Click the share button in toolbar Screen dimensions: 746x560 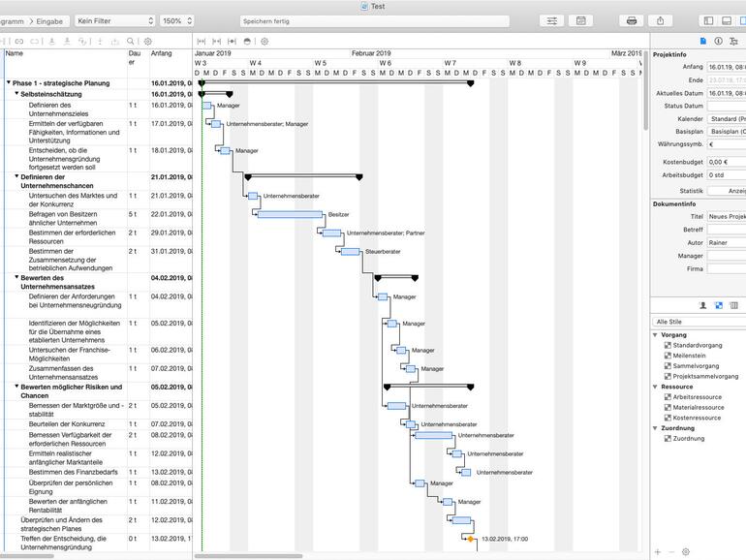[661, 21]
